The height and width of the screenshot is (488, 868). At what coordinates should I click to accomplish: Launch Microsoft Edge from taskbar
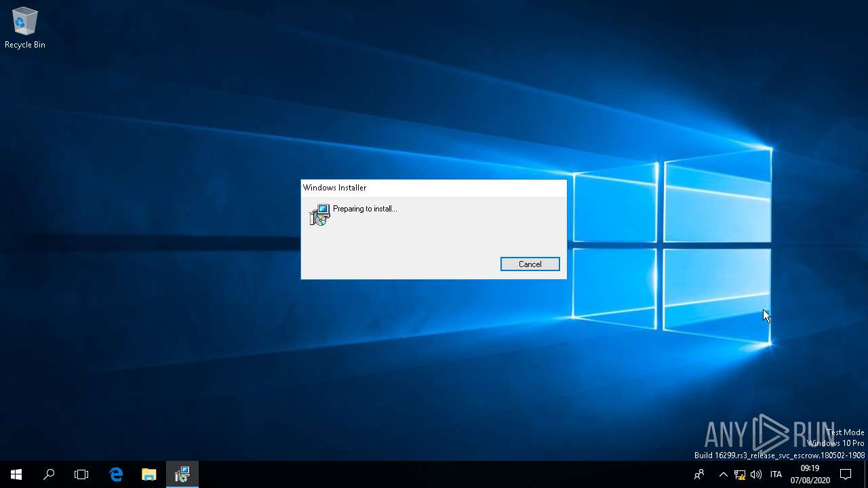pos(116,474)
